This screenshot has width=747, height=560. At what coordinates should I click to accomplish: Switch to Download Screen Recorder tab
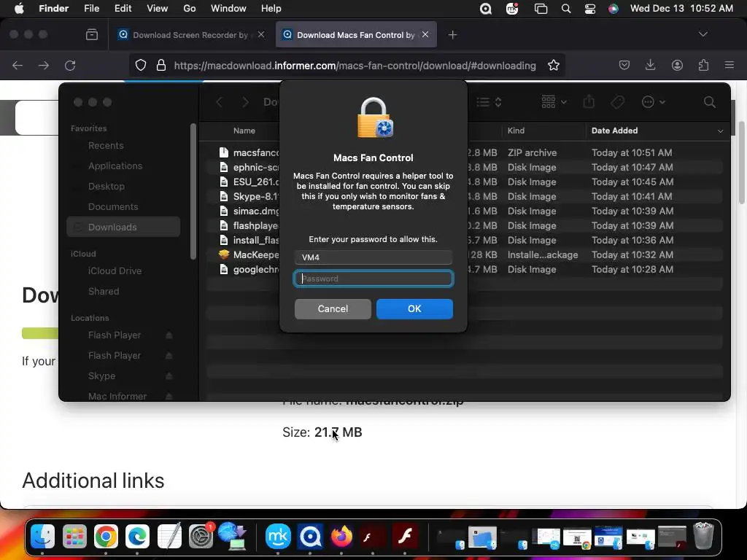point(190,35)
